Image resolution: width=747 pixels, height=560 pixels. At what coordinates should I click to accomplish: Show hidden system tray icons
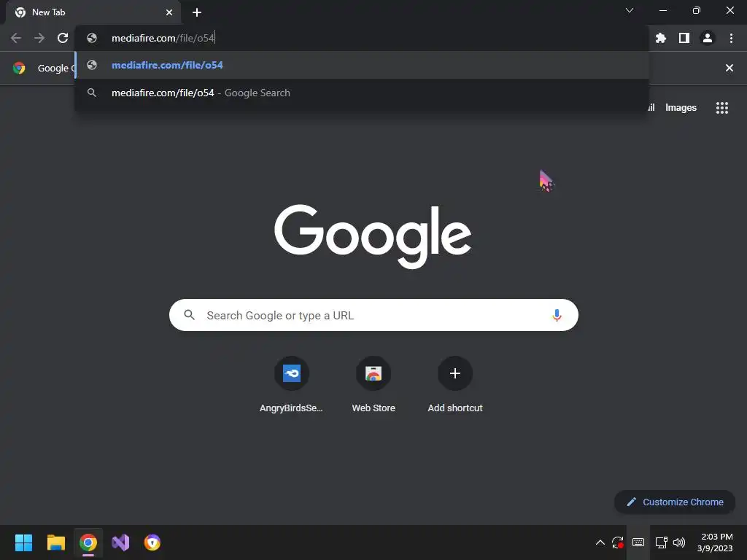pos(600,542)
